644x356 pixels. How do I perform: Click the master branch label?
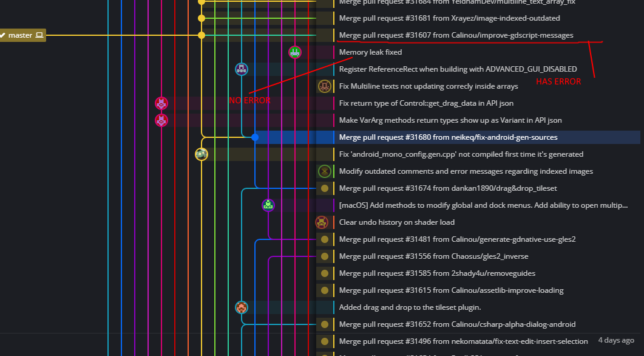[22, 35]
